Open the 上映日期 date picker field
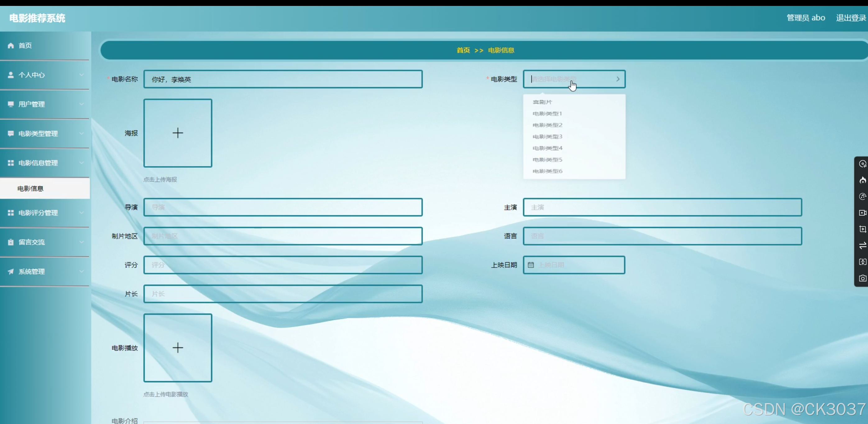The height and width of the screenshot is (424, 868). [x=574, y=265]
